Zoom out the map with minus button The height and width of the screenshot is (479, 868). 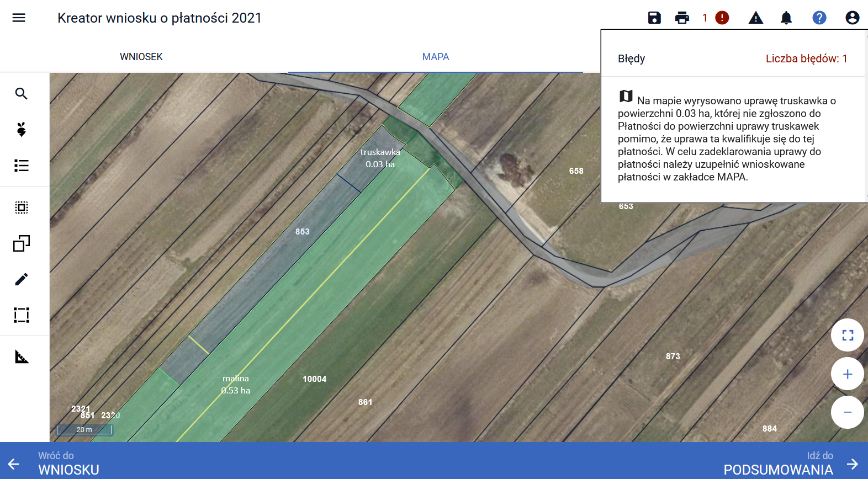pyautogui.click(x=847, y=412)
